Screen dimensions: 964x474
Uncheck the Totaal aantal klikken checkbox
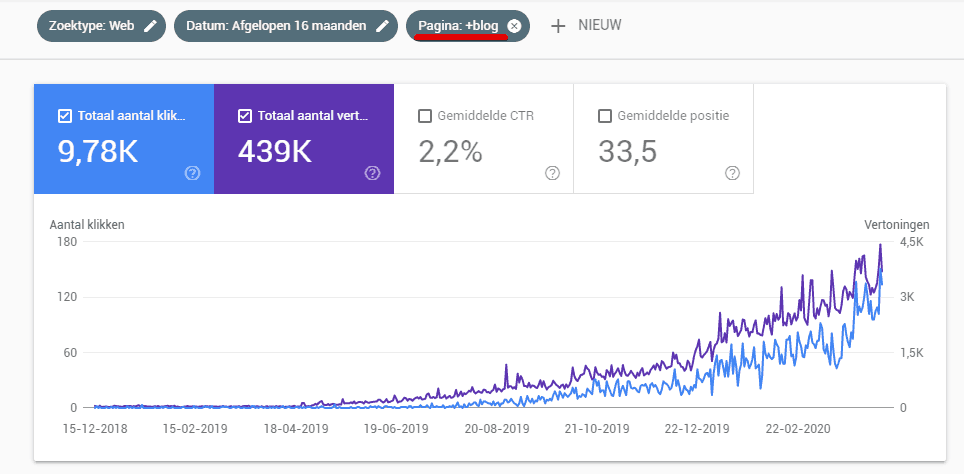(65, 116)
